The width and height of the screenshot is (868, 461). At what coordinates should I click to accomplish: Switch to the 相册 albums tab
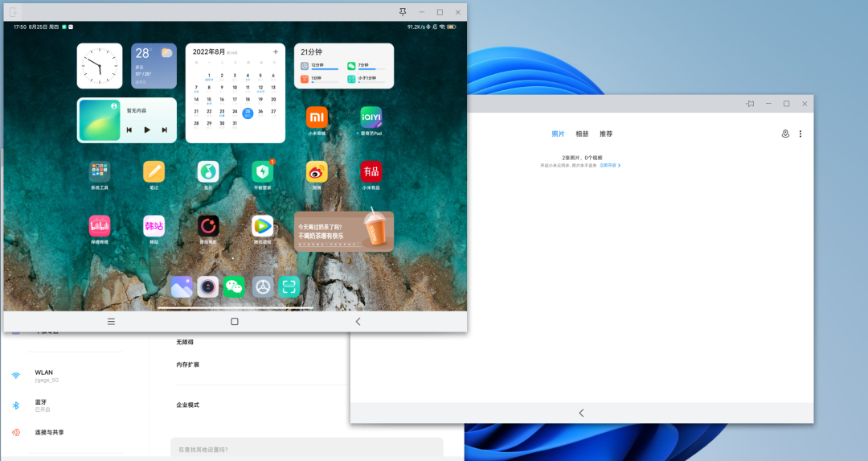tap(582, 134)
